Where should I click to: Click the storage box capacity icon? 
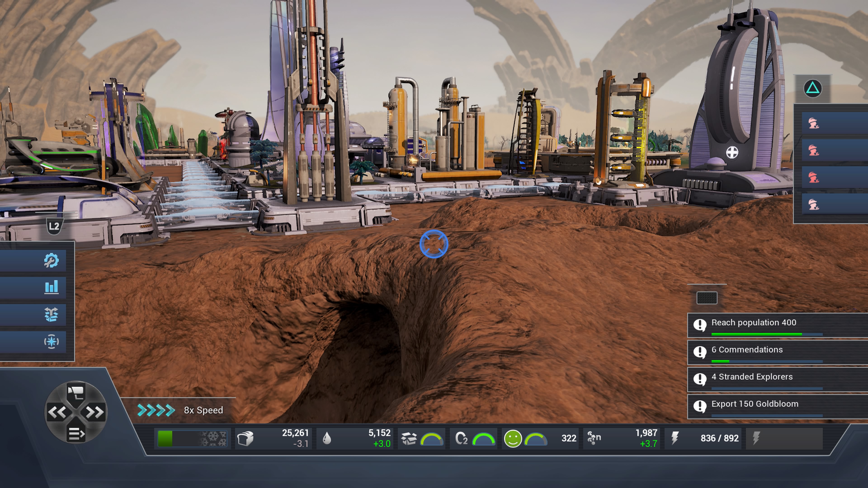click(409, 439)
